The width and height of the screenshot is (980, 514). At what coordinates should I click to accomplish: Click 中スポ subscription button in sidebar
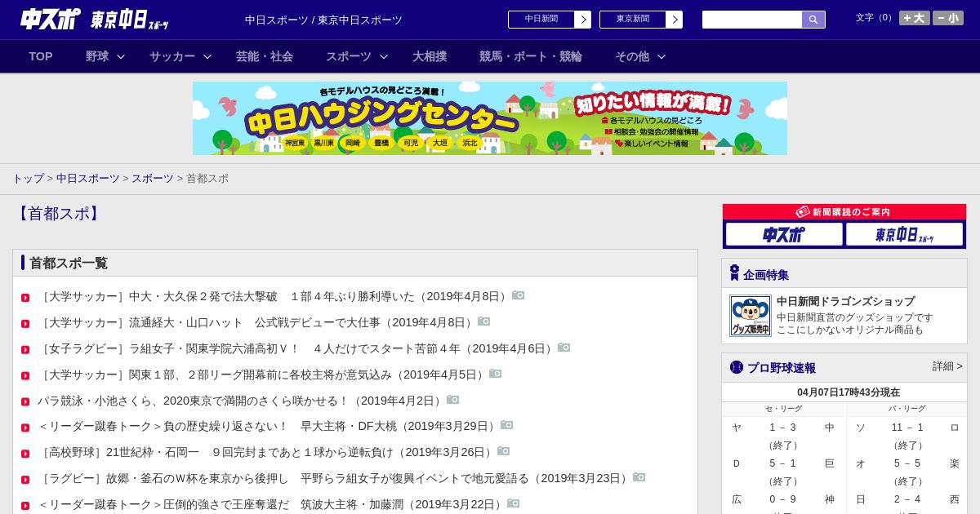pyautogui.click(x=784, y=234)
